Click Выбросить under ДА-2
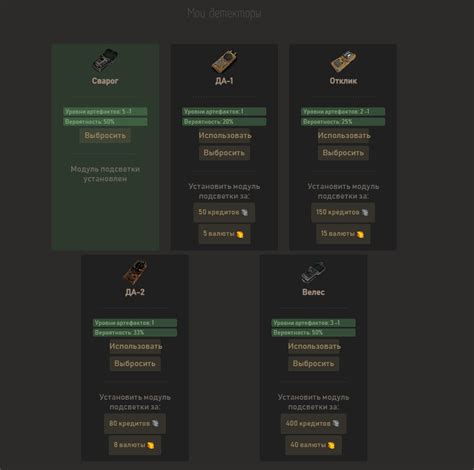The image size is (474, 470). pyautogui.click(x=135, y=364)
